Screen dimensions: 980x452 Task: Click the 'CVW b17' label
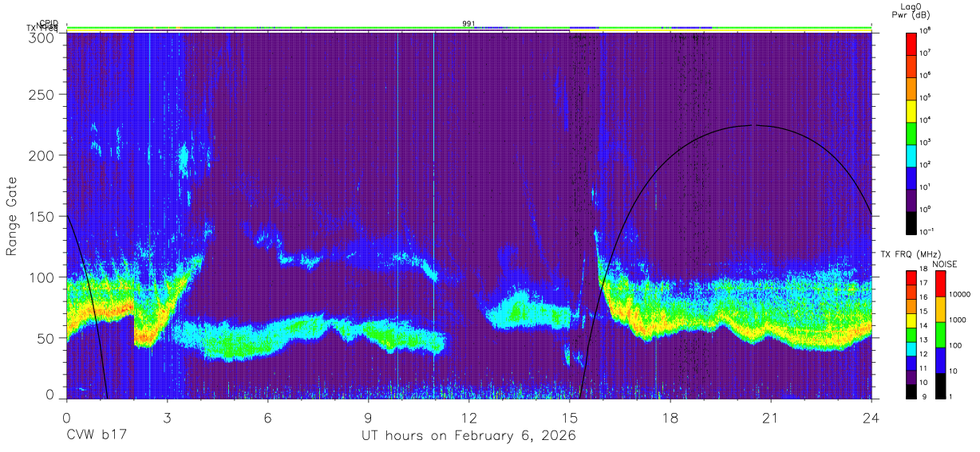tap(97, 436)
